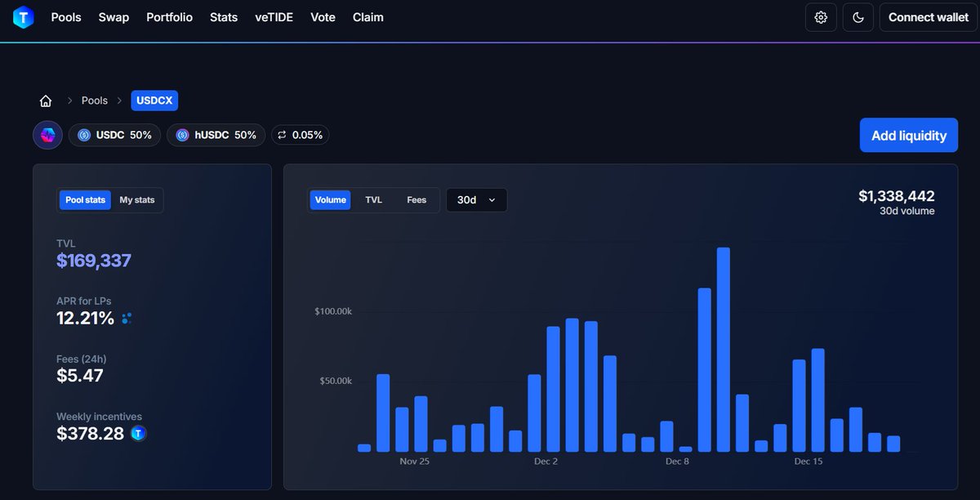
Task: Click Pools in the breadcrumb
Action: tap(95, 100)
